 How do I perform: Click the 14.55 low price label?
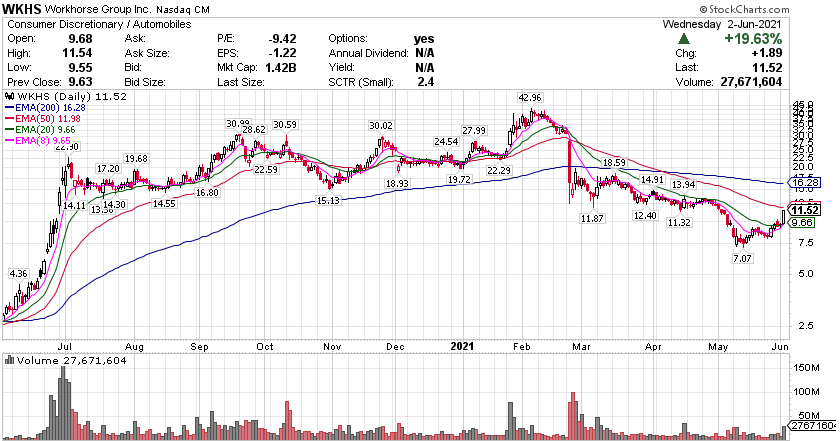pos(164,204)
